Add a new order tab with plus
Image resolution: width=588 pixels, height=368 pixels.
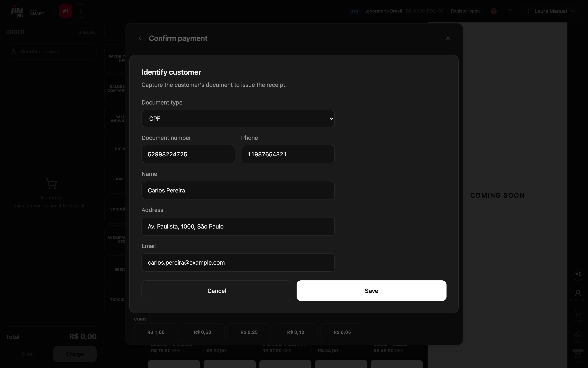click(x=80, y=11)
